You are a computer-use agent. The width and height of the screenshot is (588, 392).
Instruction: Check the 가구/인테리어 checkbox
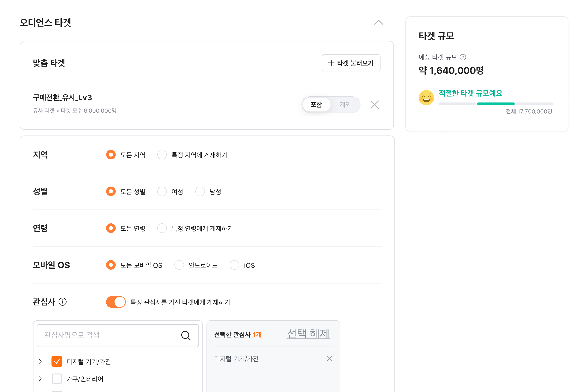(x=57, y=379)
